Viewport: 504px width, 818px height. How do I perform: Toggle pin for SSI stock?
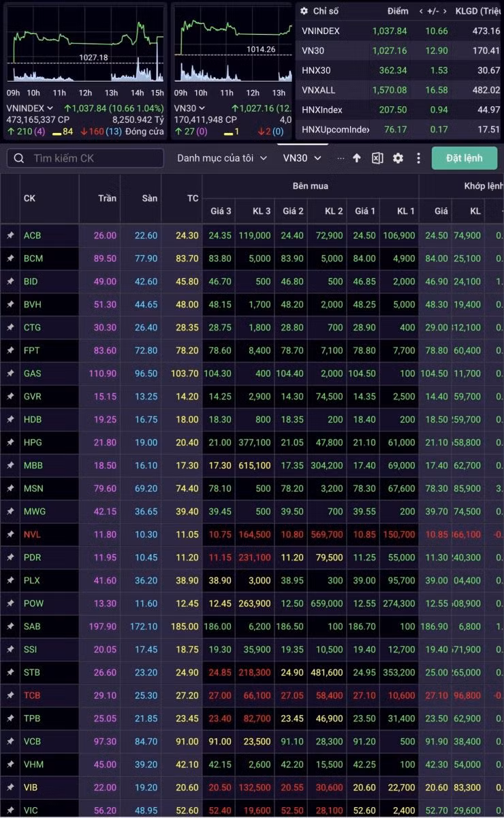[x=10, y=650]
